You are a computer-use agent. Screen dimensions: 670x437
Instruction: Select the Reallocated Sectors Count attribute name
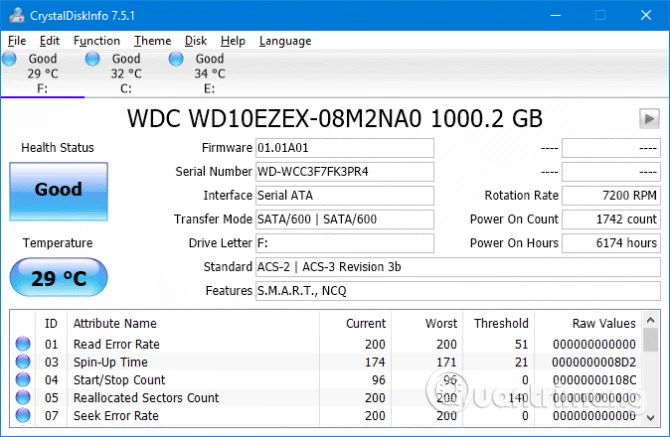[x=146, y=398]
